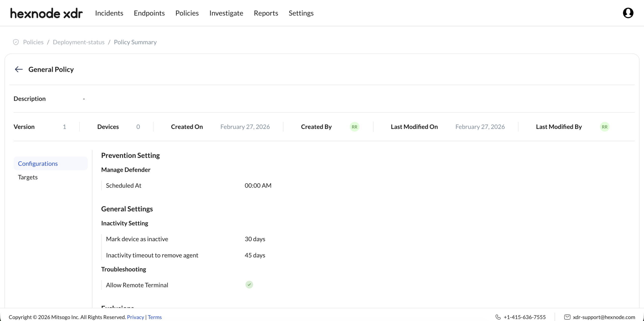644x321 pixels.
Task: Click the Policy Summary breadcrumb
Action: pyautogui.click(x=135, y=42)
